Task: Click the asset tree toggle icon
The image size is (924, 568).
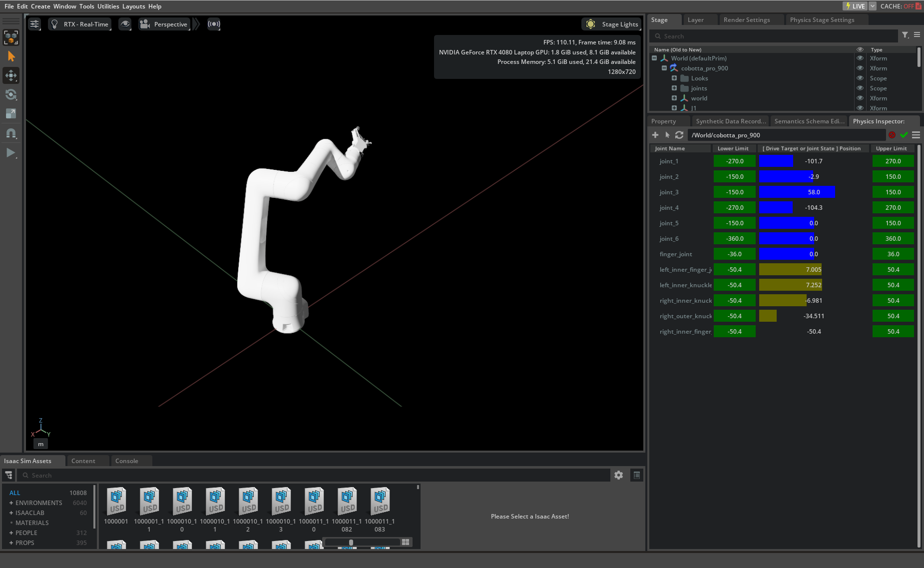Action: (x=9, y=475)
